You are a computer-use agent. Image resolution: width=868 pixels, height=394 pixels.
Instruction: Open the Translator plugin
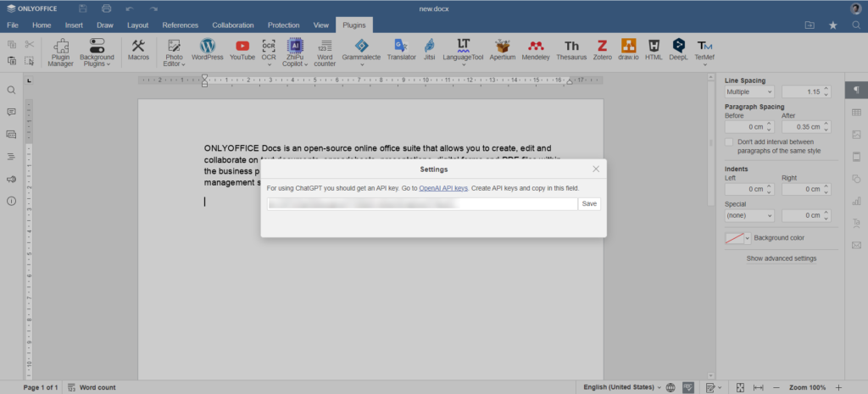coord(401,49)
